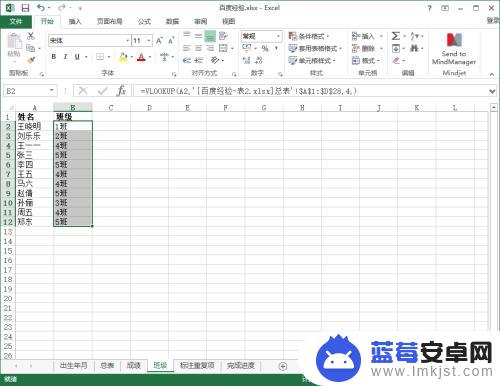Click the Undo arrow icon

(41, 7)
